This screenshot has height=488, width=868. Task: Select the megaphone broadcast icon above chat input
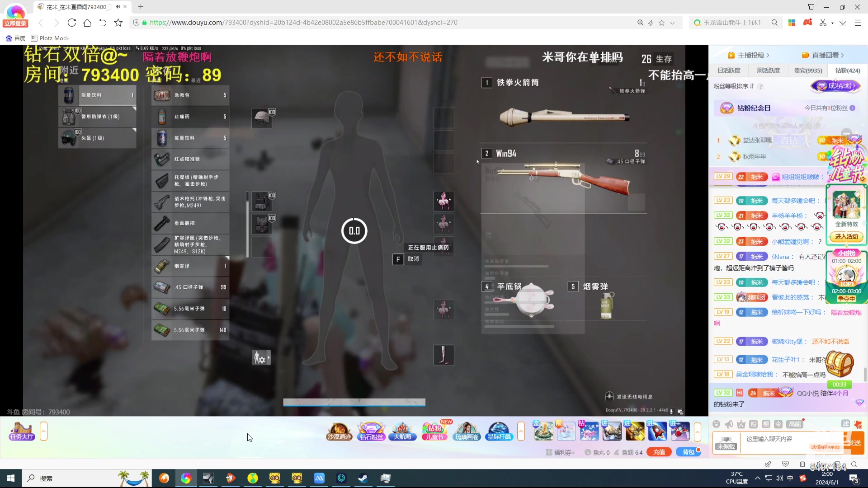[728, 424]
